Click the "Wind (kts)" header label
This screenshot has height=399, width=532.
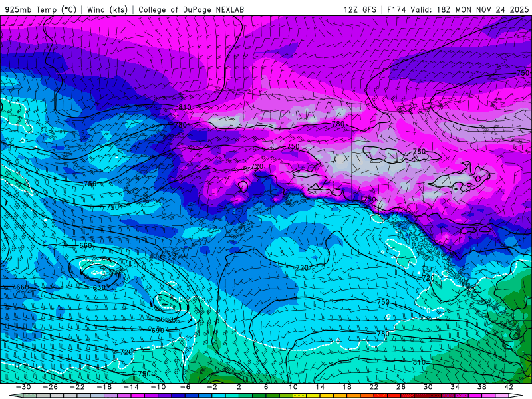pos(107,9)
